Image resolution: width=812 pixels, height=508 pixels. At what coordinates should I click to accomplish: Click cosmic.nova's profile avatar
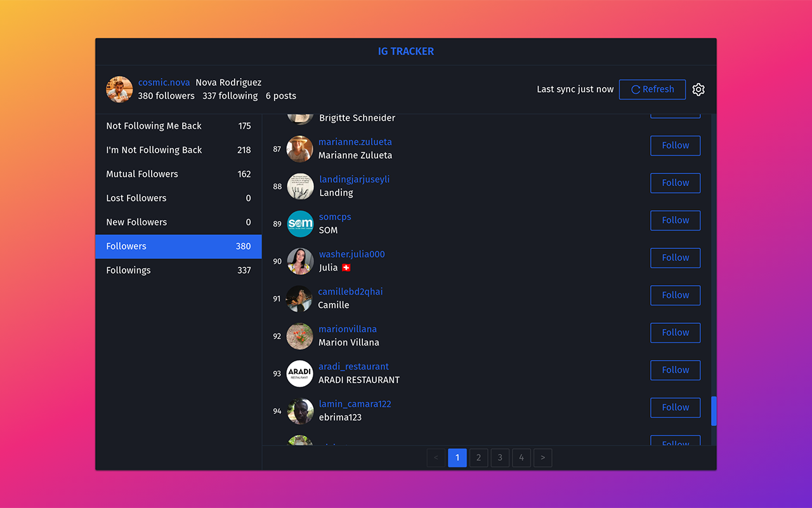[119, 90]
